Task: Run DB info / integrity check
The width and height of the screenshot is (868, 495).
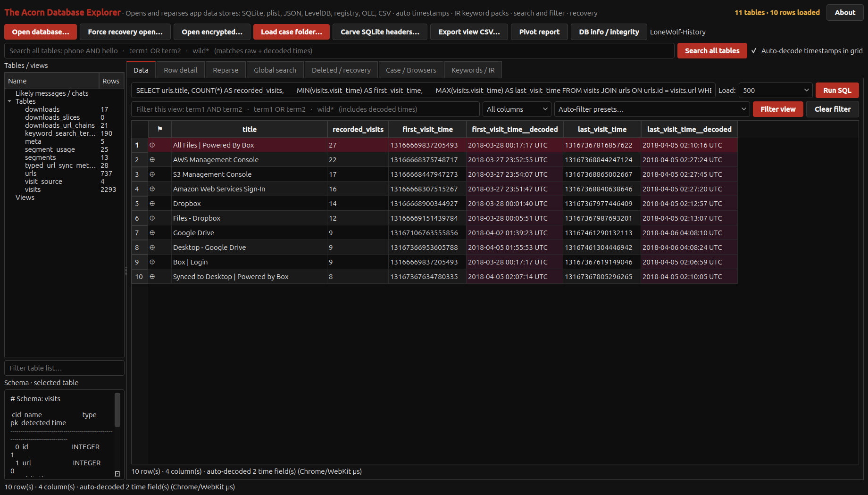Action: (x=609, y=32)
